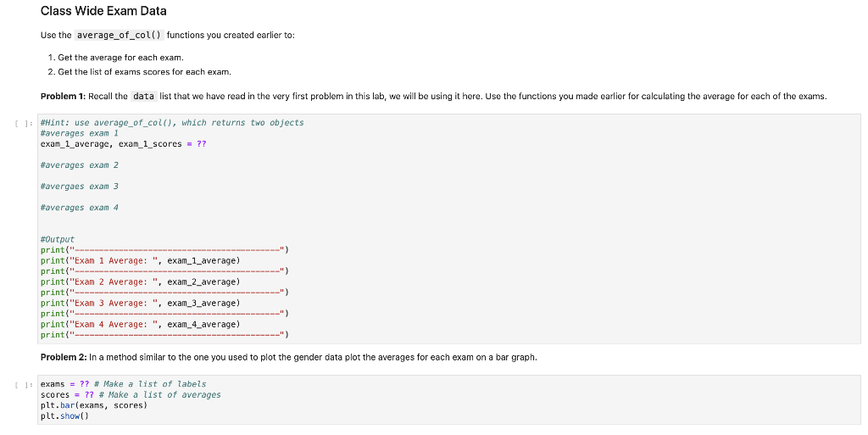Select the first code cell's empty execution prompt
This screenshot has width=868, height=435.
26,123
